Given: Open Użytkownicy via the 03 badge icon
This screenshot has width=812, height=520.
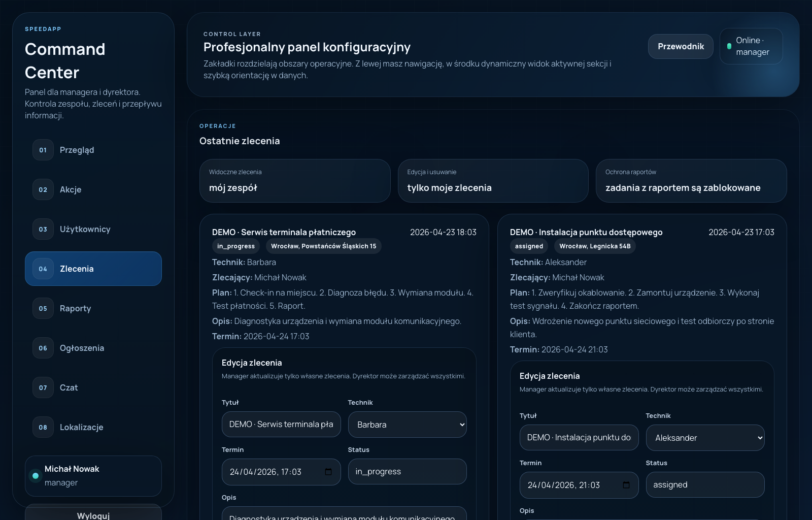Looking at the screenshot, I should pos(43,229).
